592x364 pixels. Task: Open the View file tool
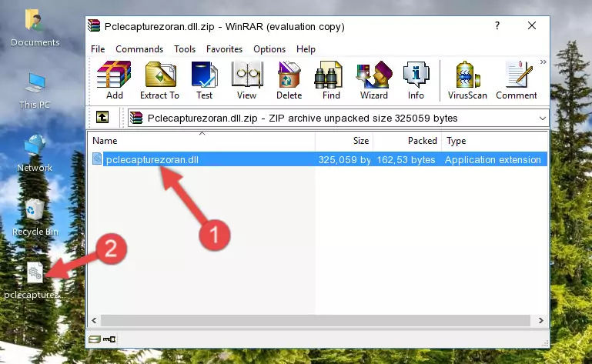tap(247, 81)
